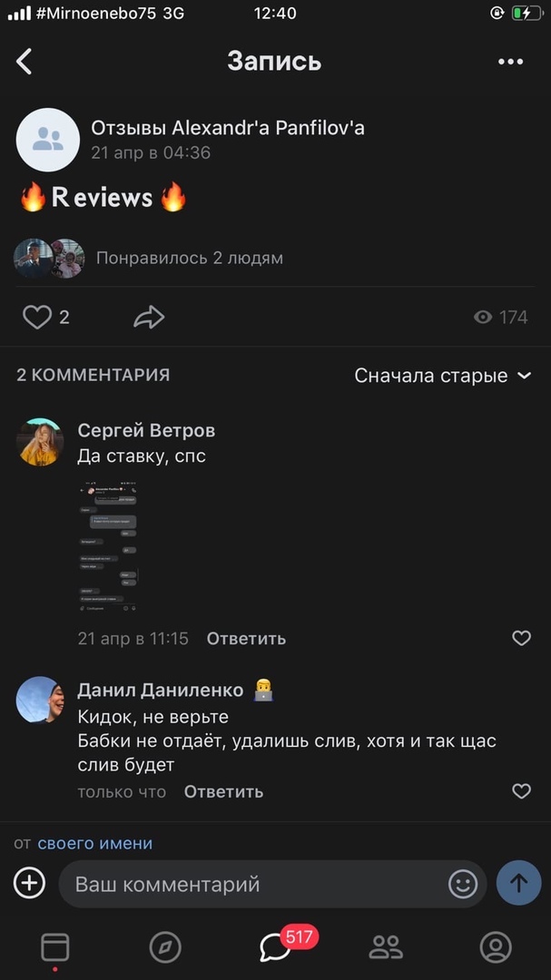The height and width of the screenshot is (980, 551).
Task: Go to the News feed tab
Action: pyautogui.click(x=55, y=947)
